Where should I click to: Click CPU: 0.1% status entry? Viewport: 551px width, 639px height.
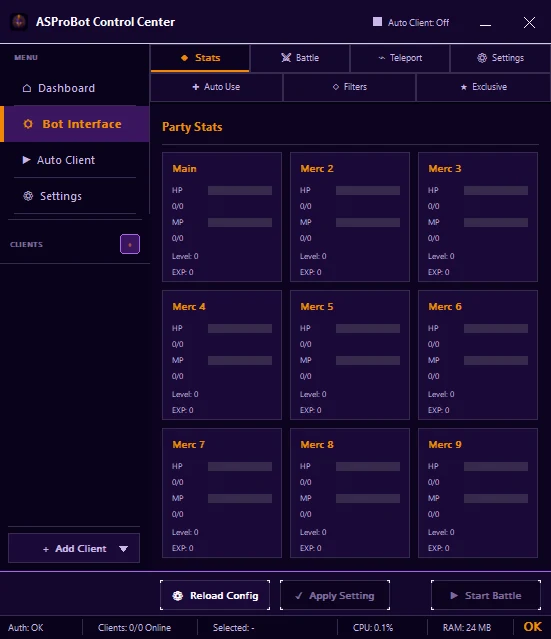pos(373,628)
